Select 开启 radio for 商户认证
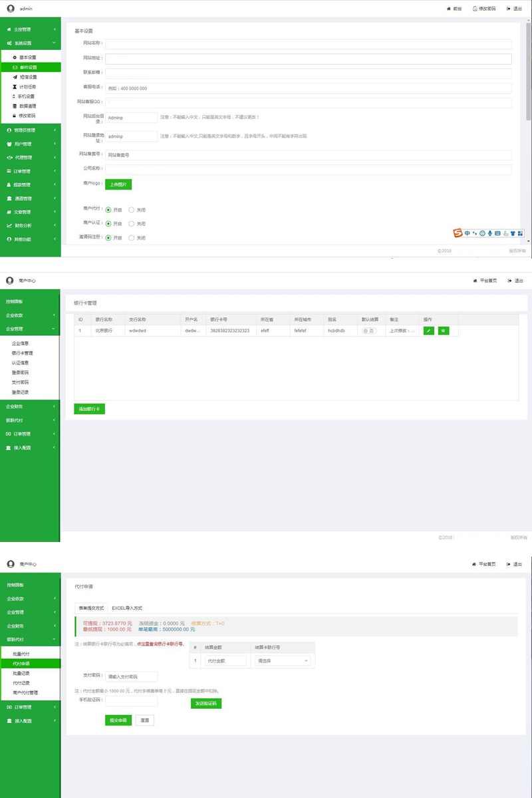 coord(108,223)
